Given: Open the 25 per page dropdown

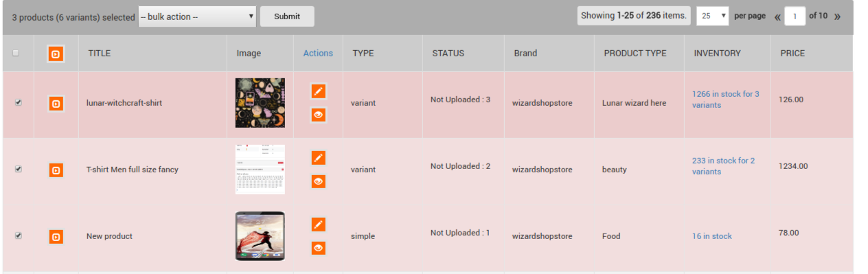Looking at the screenshot, I should 712,16.
